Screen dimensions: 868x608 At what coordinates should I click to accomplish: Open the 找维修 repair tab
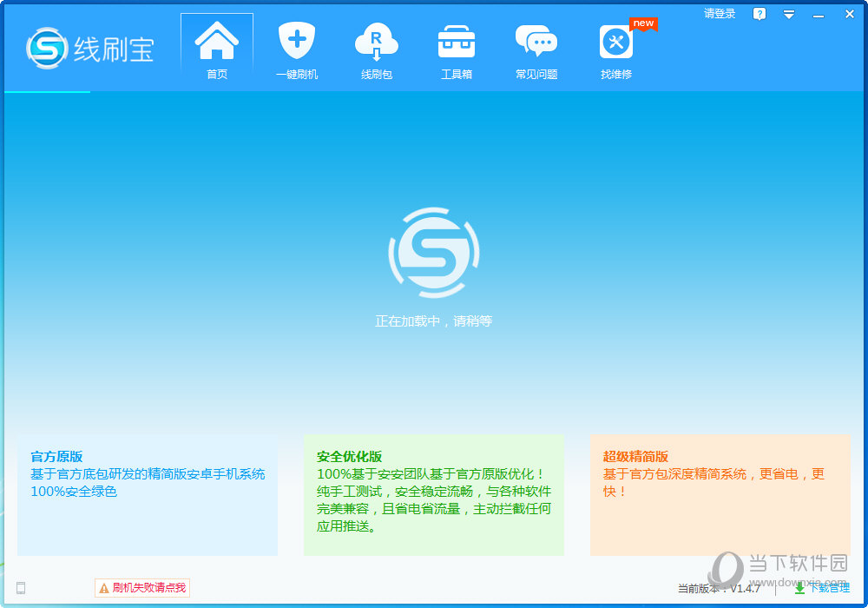pos(616,51)
